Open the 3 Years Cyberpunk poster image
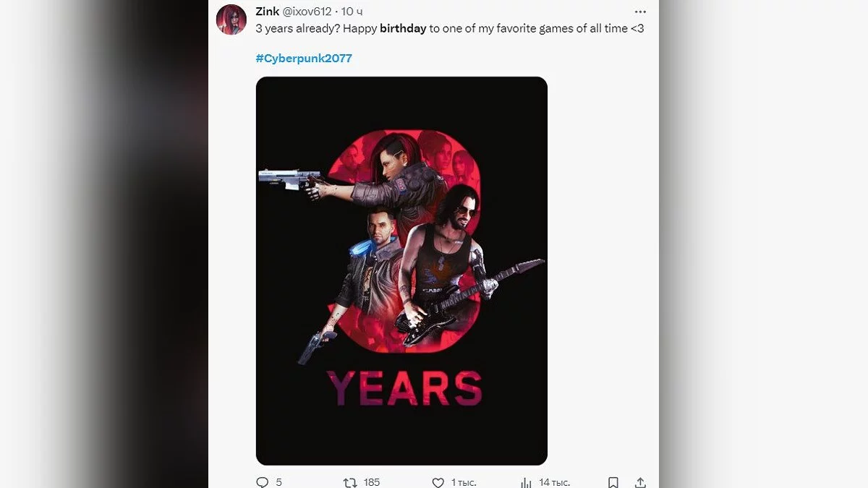Image resolution: width=868 pixels, height=488 pixels. pos(401,270)
